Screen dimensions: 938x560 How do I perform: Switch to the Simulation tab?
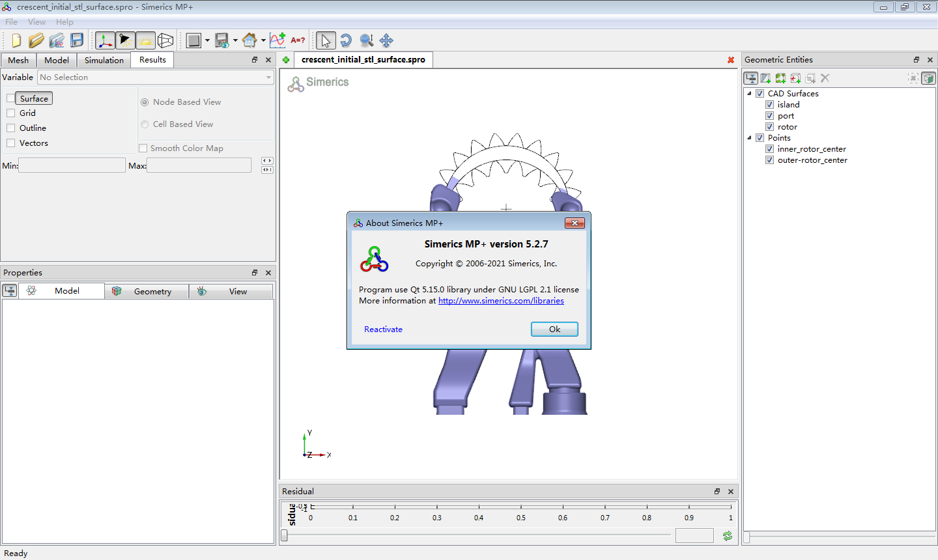tap(104, 60)
